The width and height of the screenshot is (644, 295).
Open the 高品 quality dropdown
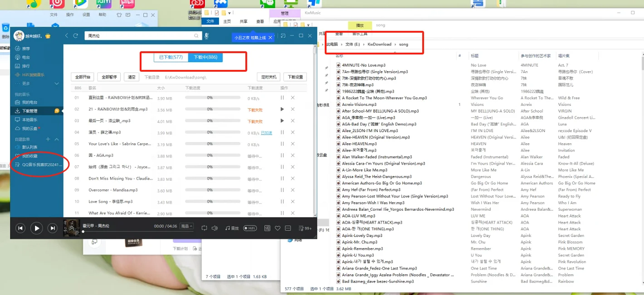click(187, 226)
